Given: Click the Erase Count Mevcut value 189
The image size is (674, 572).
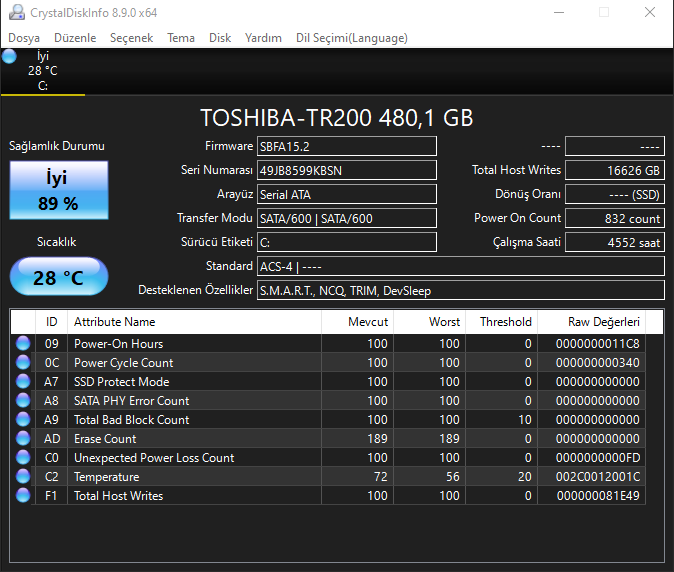Looking at the screenshot, I should pos(377,439).
